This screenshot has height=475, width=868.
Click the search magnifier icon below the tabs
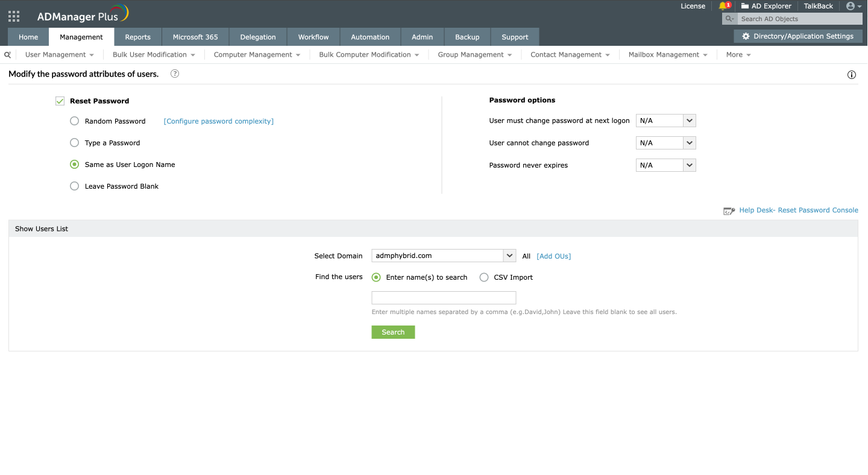pyautogui.click(x=7, y=54)
